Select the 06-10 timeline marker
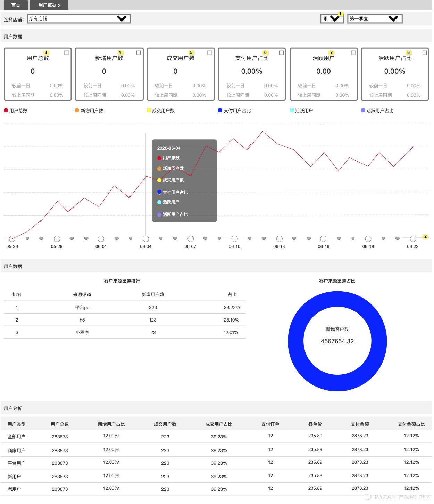Image resolution: width=434 pixels, height=504 pixels. click(235, 239)
